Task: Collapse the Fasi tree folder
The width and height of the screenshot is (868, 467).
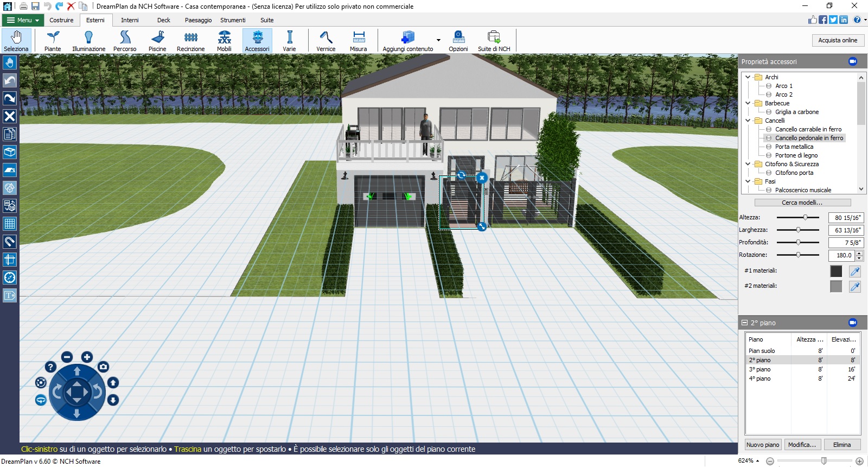Action: pos(748,181)
